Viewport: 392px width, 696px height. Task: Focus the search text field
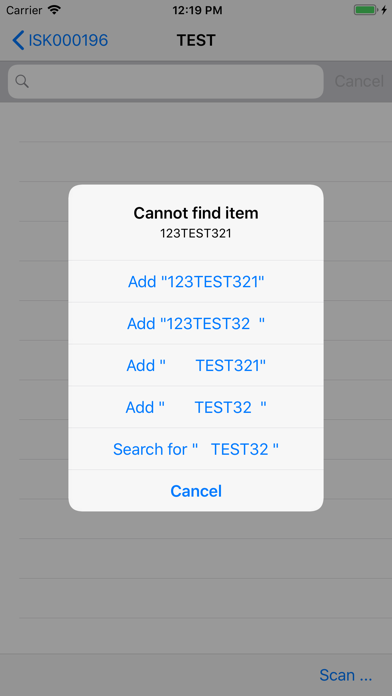click(x=166, y=82)
